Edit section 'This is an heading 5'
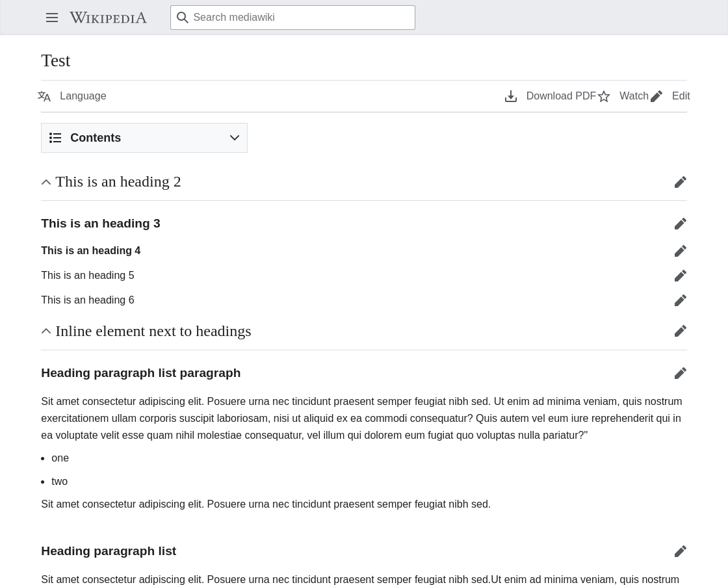This screenshot has width=728, height=585. pyautogui.click(x=680, y=276)
